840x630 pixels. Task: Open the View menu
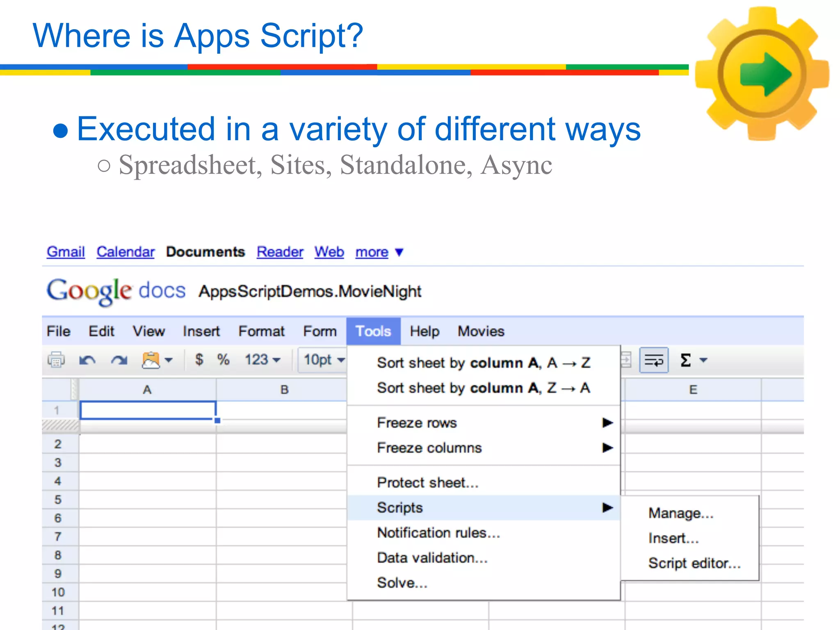tap(148, 331)
